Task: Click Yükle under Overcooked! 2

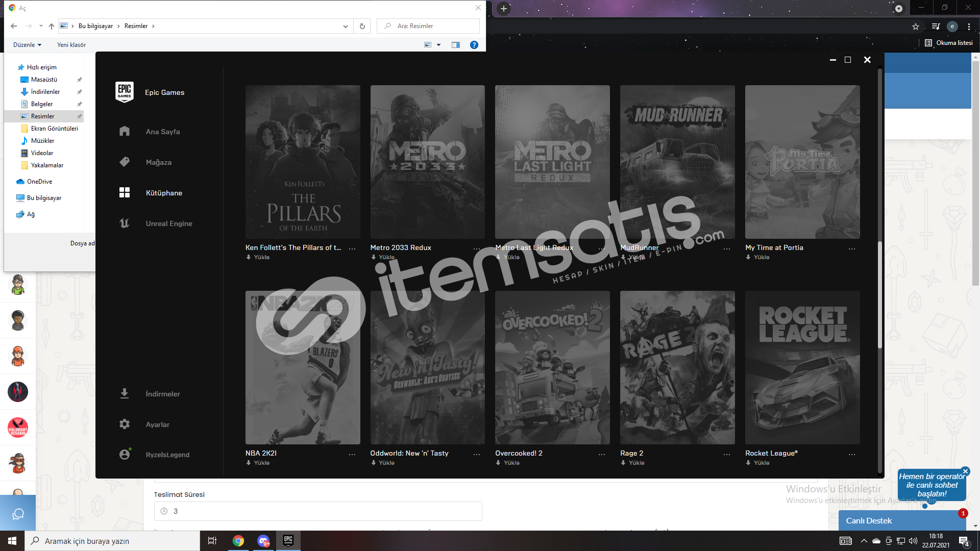Action: click(x=507, y=463)
